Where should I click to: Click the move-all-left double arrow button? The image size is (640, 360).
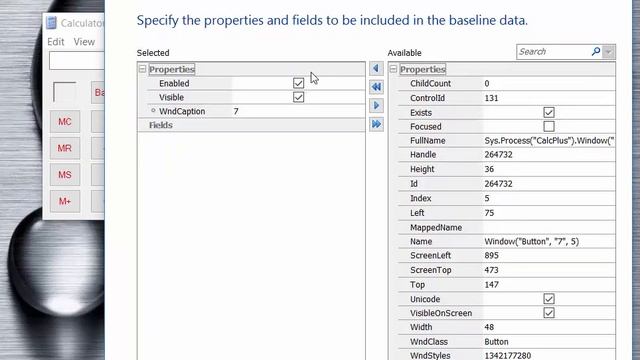(376, 87)
